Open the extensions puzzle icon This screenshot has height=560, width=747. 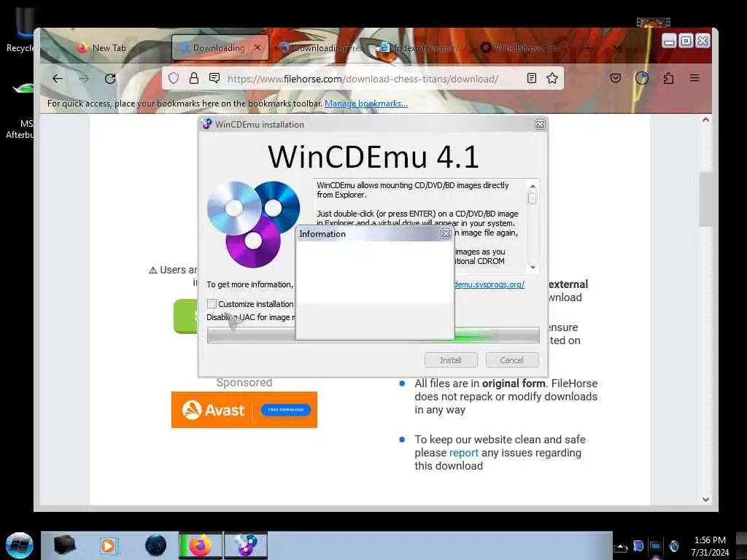[x=668, y=78]
